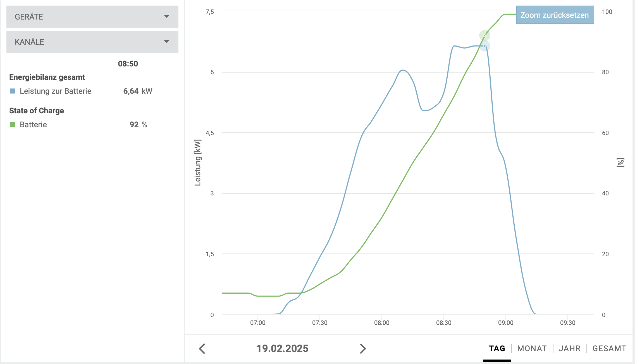Viewport: 635px width, 364px height.
Task: Click the blue Leistung zur Batterie swatch
Action: point(13,91)
